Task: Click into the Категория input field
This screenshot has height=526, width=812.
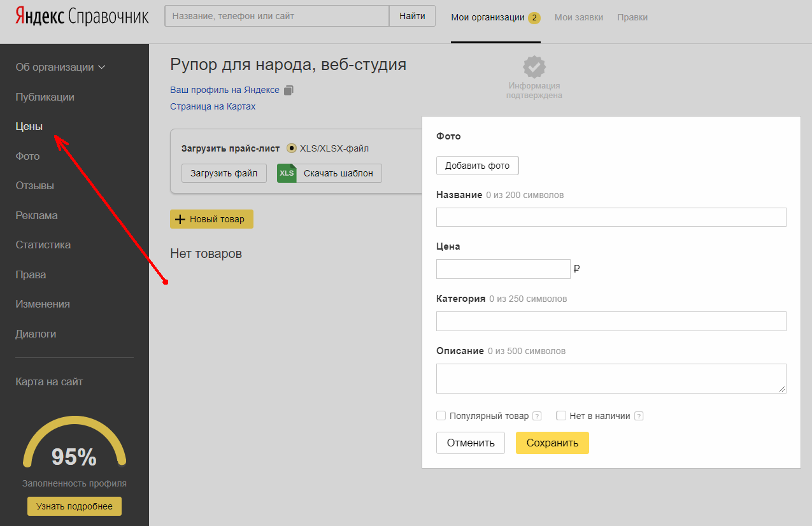Action: point(611,322)
